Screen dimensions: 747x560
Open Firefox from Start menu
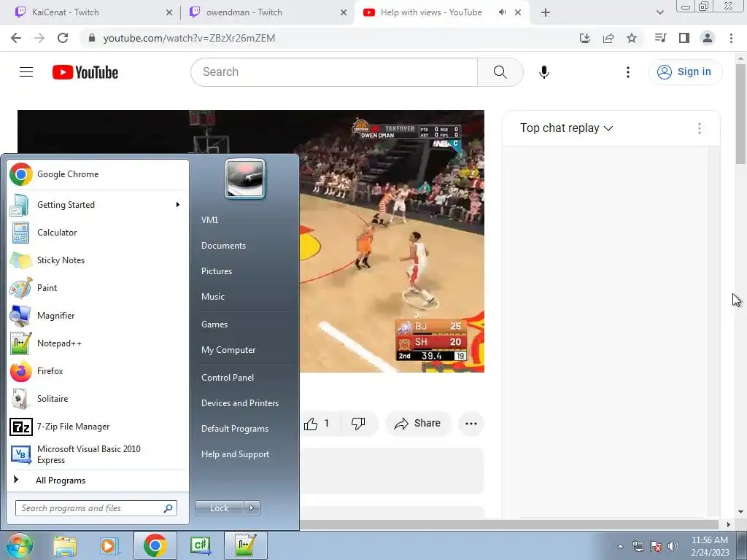98,371
